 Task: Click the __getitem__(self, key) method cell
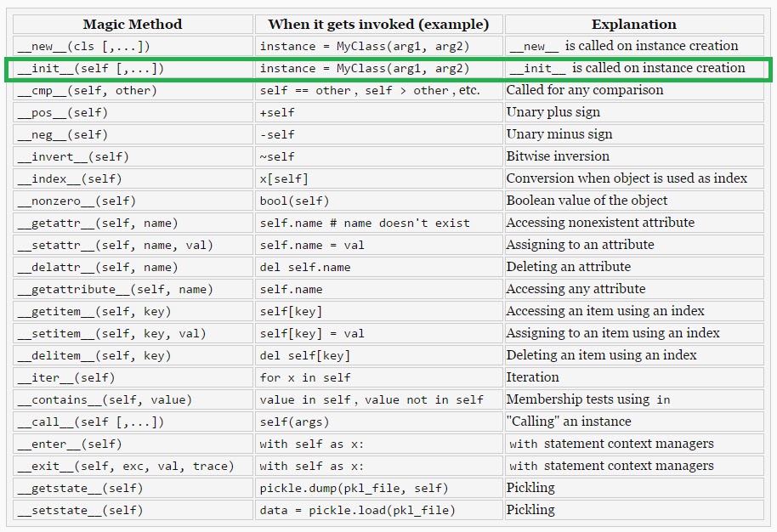[x=93, y=311]
